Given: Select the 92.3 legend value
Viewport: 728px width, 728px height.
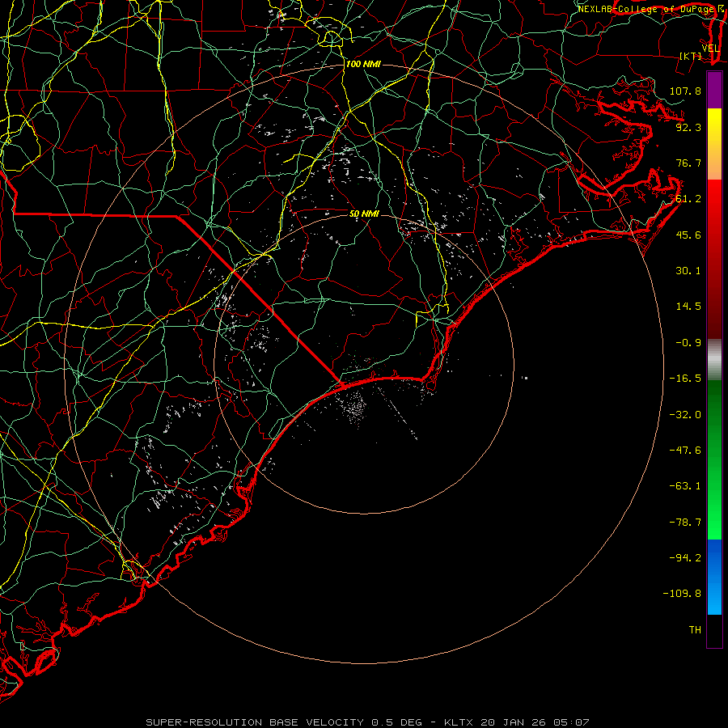Looking at the screenshot, I should click(x=688, y=127).
